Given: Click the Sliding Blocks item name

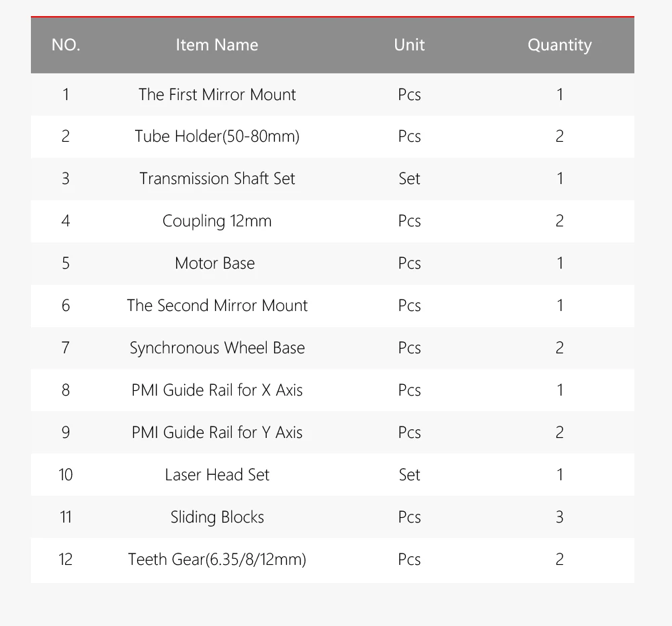Looking at the screenshot, I should pos(217,517).
